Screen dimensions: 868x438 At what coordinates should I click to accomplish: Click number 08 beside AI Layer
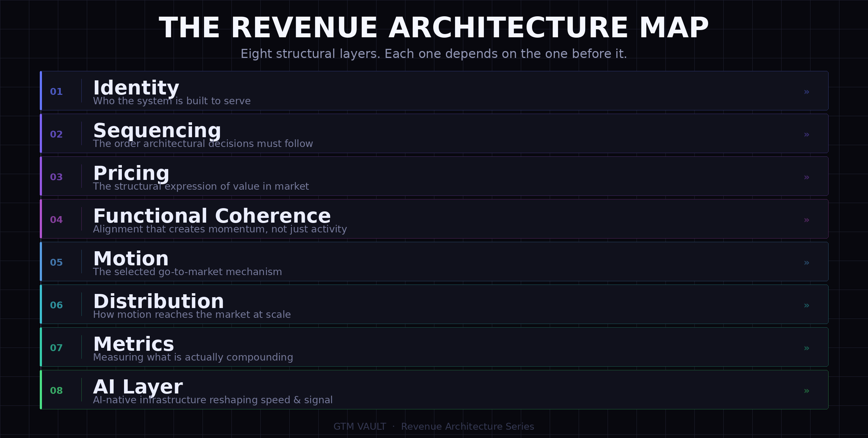point(56,391)
